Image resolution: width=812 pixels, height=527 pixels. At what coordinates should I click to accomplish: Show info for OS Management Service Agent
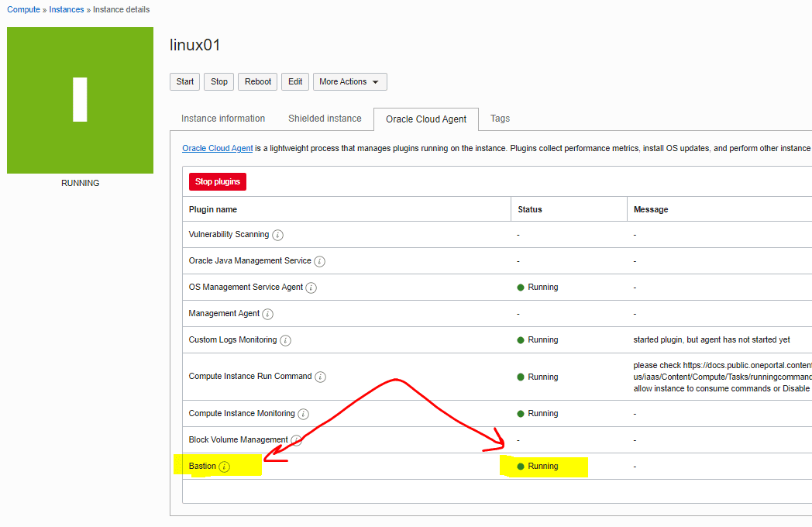coord(311,288)
